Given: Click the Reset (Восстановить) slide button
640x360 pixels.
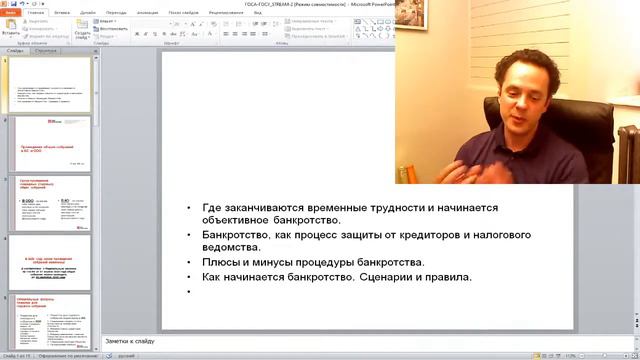Looking at the screenshot, I should (111, 29).
